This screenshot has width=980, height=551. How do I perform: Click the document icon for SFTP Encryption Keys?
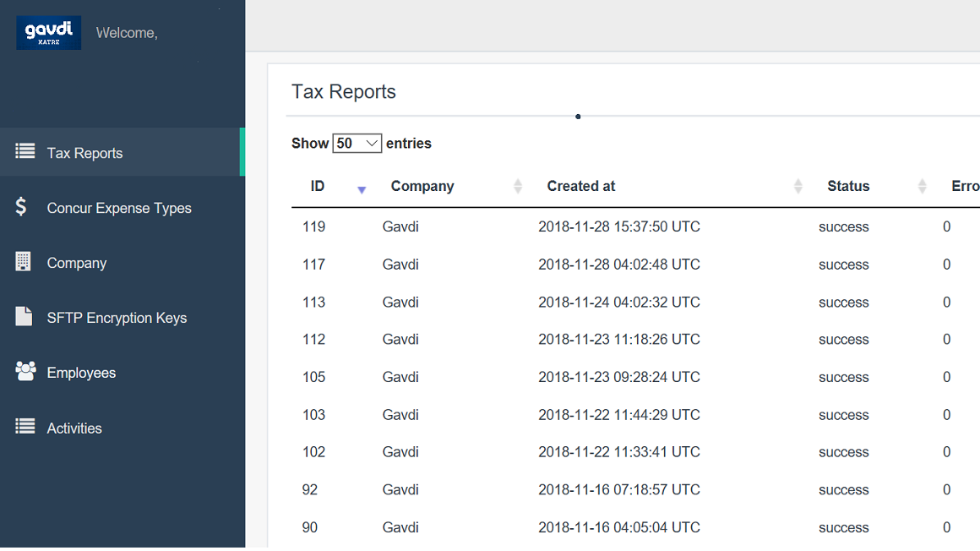24,317
